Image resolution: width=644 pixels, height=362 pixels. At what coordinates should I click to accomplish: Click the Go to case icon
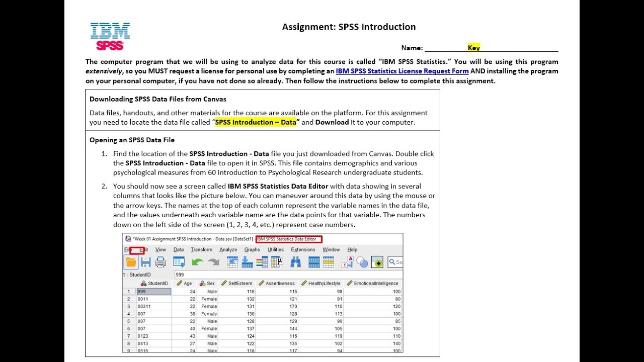232,262
